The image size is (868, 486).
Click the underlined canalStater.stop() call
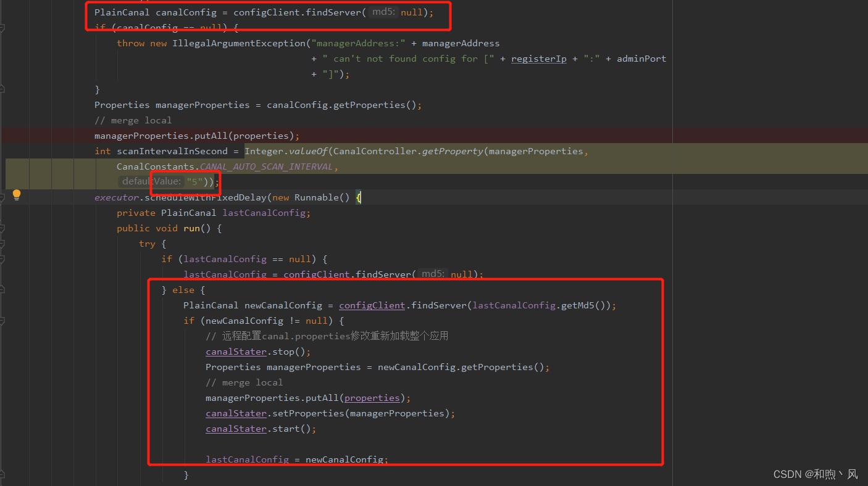coord(236,351)
